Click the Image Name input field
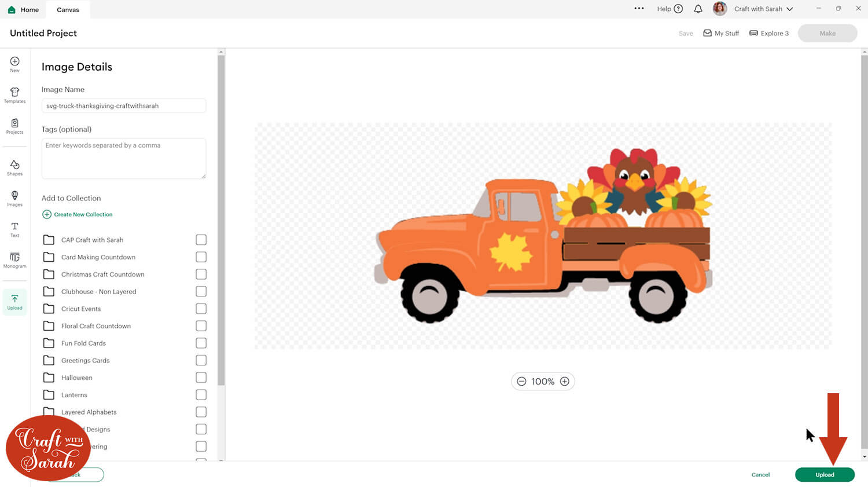Image resolution: width=868 pixels, height=487 pixels. [x=124, y=106]
